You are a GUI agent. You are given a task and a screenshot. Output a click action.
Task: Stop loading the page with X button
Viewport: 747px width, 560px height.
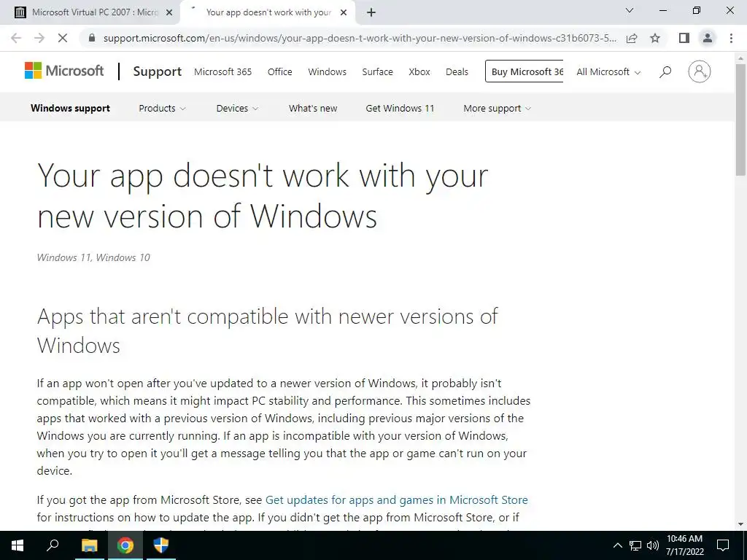pyautogui.click(x=63, y=38)
